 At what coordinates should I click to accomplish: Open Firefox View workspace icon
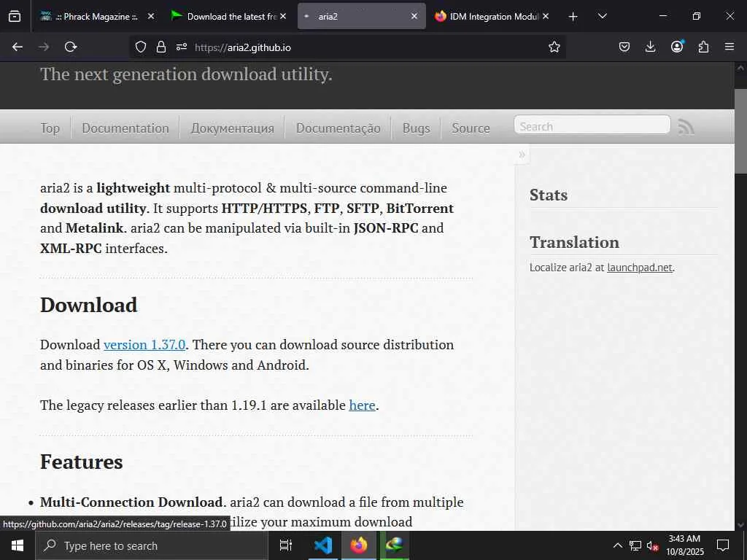(x=15, y=16)
